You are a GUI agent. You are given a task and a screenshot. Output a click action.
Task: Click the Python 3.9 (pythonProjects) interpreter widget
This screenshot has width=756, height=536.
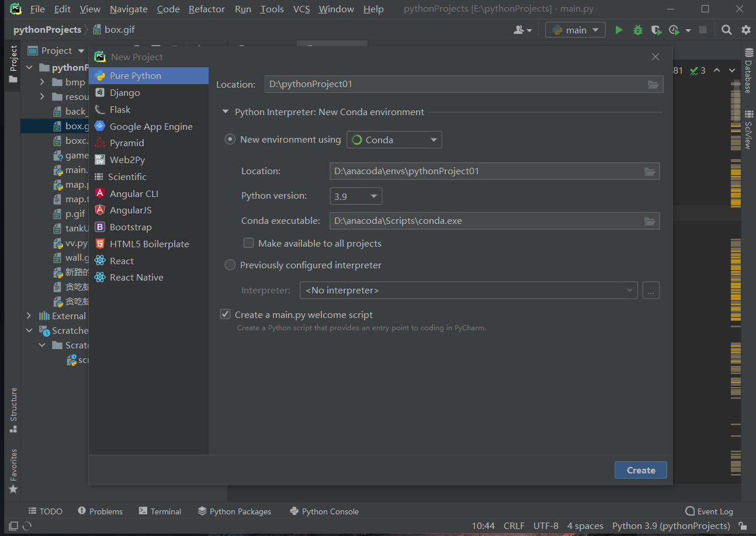coord(671,526)
